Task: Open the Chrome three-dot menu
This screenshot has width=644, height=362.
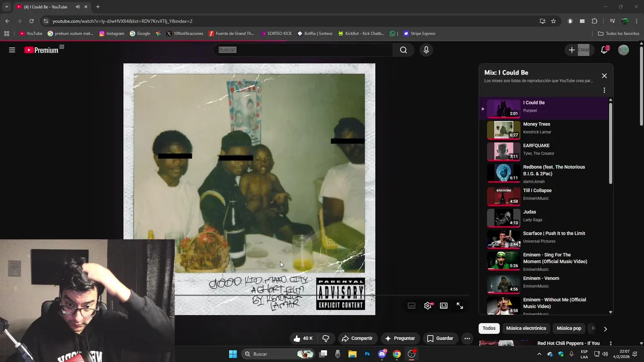Action: [x=636, y=21]
